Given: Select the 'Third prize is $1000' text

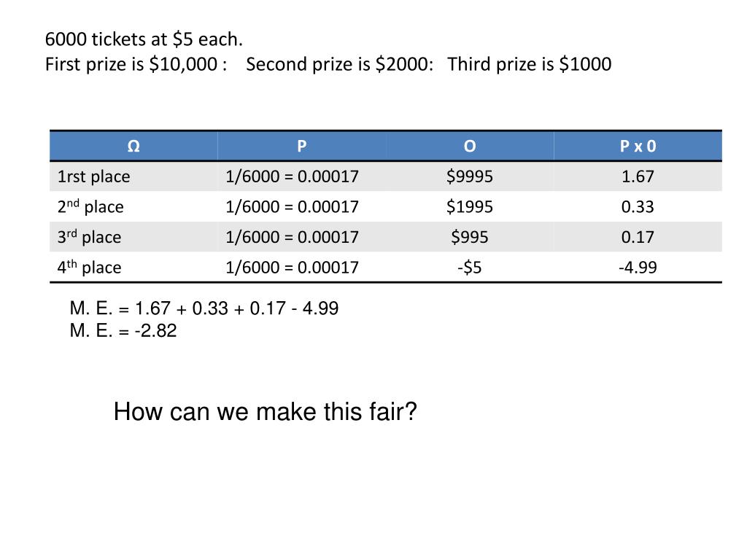Looking at the screenshot, I should [530, 64].
